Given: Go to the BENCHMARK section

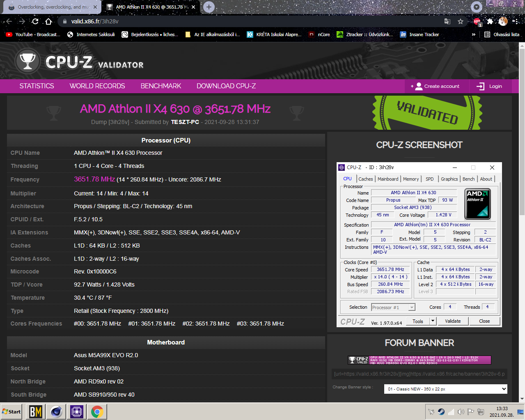Looking at the screenshot, I should (161, 86).
